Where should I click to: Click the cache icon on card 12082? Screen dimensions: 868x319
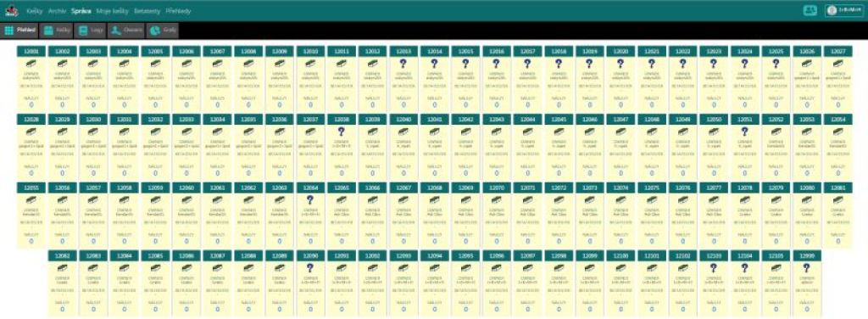62,268
